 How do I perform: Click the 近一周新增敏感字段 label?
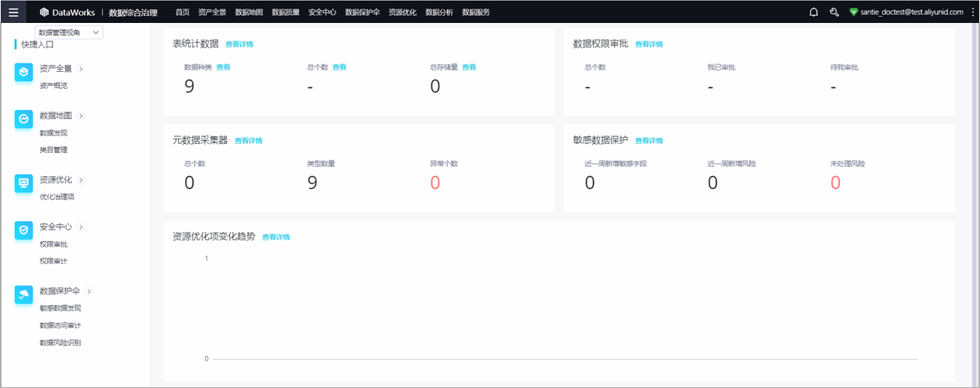click(616, 164)
